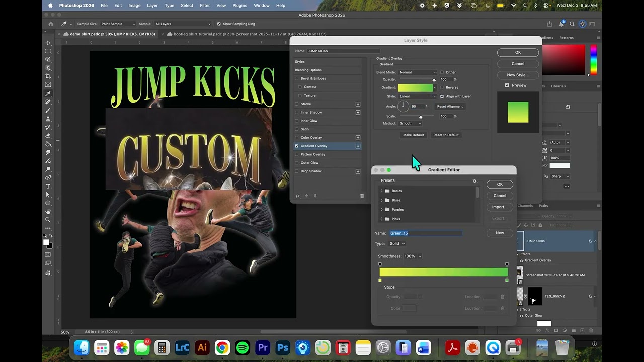Viewport: 644px width, 362px height.
Task: Click the gradient Name field containing Green_15
Action: coord(426,233)
